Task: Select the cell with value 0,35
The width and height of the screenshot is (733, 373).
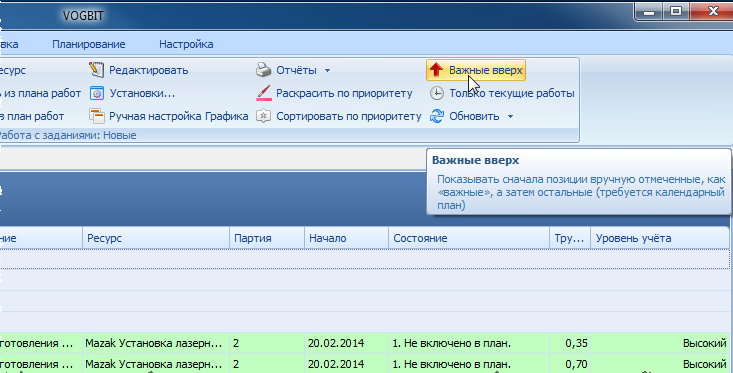Action: click(x=570, y=344)
